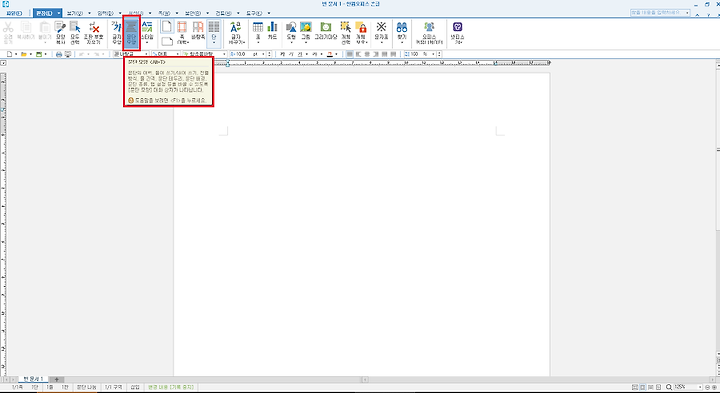The image size is (720, 393).
Task: Select the landscape page orientation icon
Action: pyautogui.click(x=167, y=41)
